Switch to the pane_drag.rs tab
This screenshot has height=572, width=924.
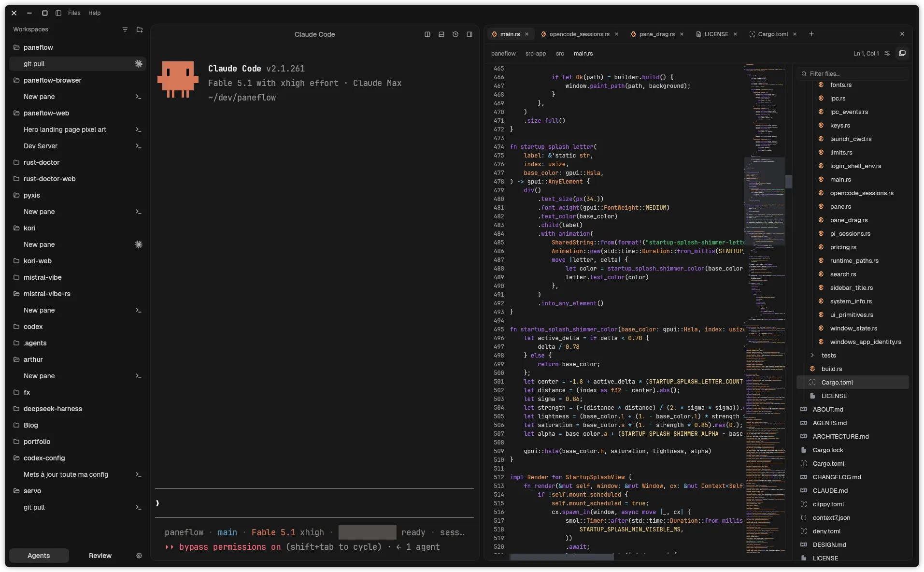pyautogui.click(x=657, y=34)
